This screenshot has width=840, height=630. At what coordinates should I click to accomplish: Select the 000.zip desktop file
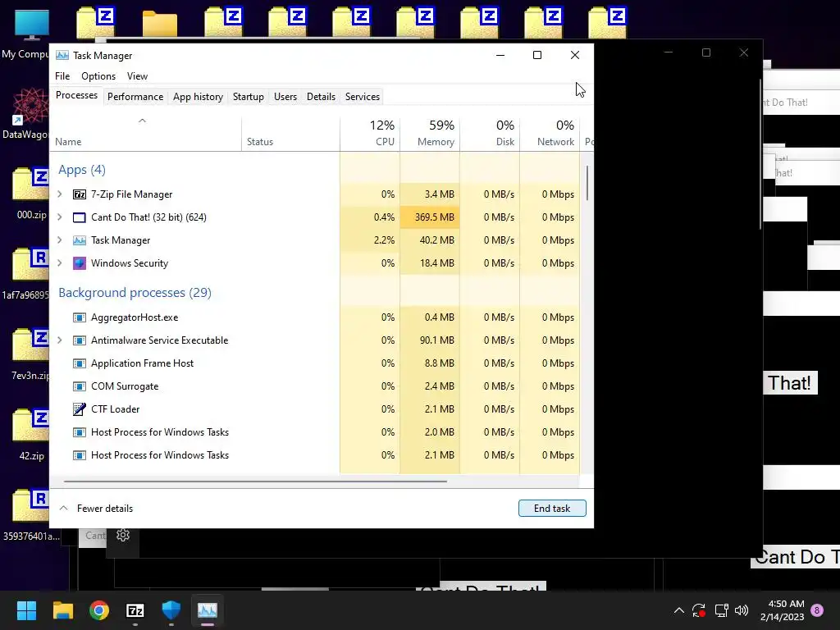tap(31, 194)
